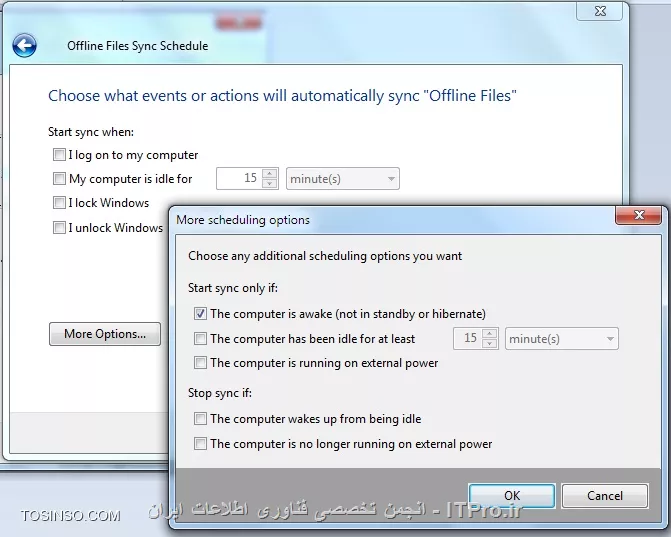Check 'no longer running on external power'
This screenshot has width=671, height=537.
[200, 444]
